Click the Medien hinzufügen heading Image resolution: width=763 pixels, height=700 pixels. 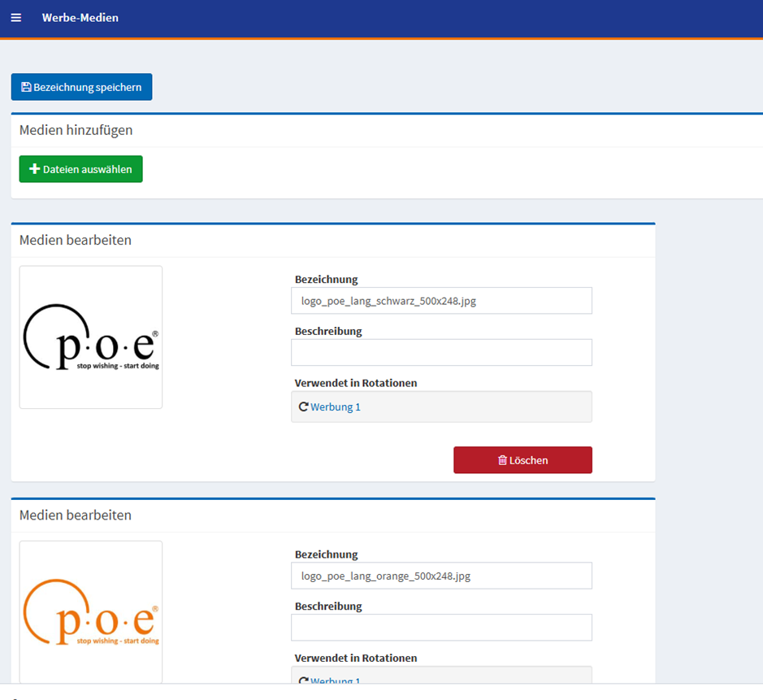tap(76, 130)
